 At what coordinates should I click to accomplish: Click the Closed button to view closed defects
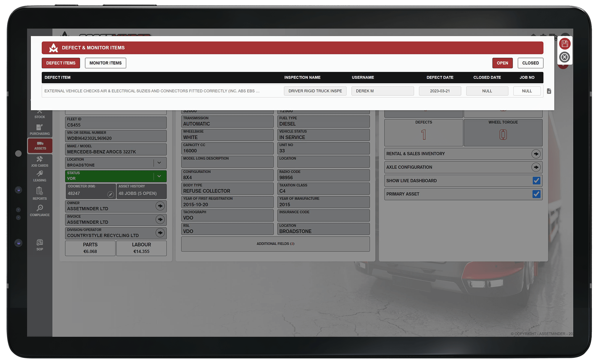(530, 63)
